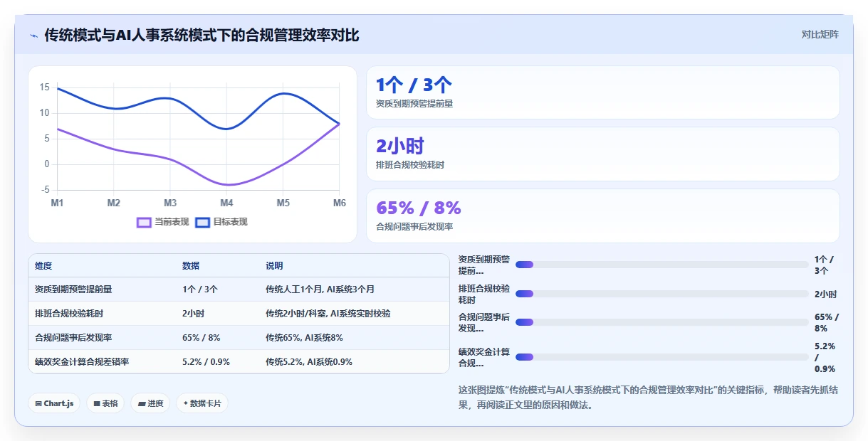868x441 pixels.
Task: Click the purple line's lowest point at M4
Action: (226, 185)
